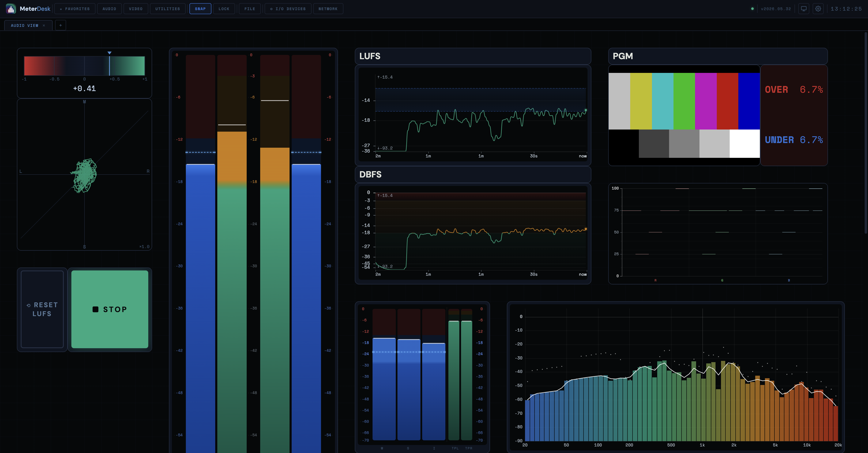This screenshot has height=453, width=868.
Task: Click the display monitor icon
Action: [804, 9]
